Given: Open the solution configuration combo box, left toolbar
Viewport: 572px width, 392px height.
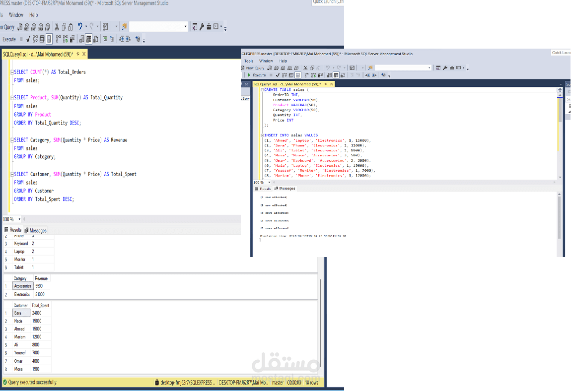Looking at the screenshot, I should coord(158,26).
